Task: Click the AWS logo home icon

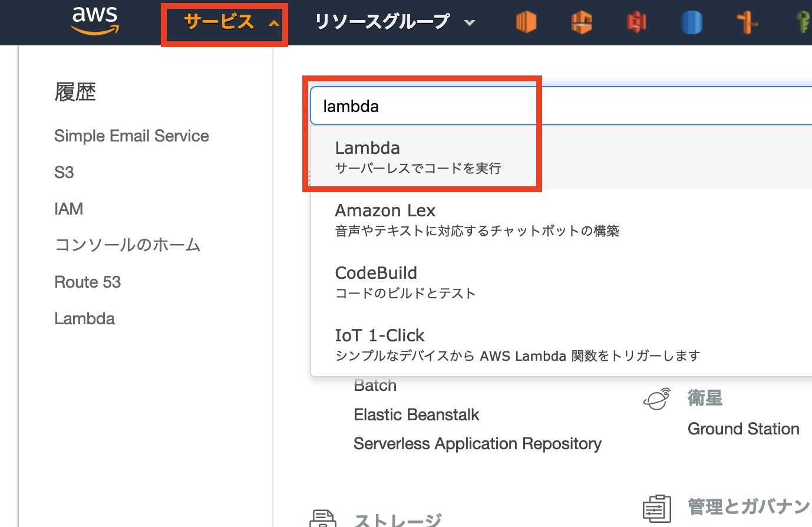Action: (x=95, y=21)
